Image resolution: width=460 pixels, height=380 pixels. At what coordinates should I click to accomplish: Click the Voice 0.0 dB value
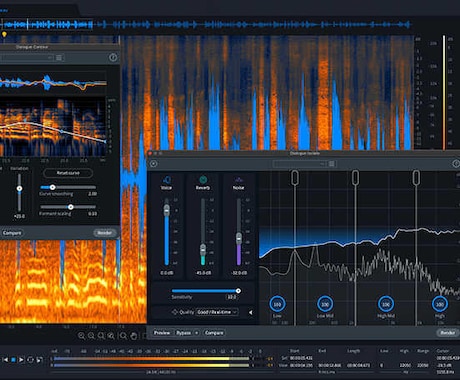tap(167, 273)
